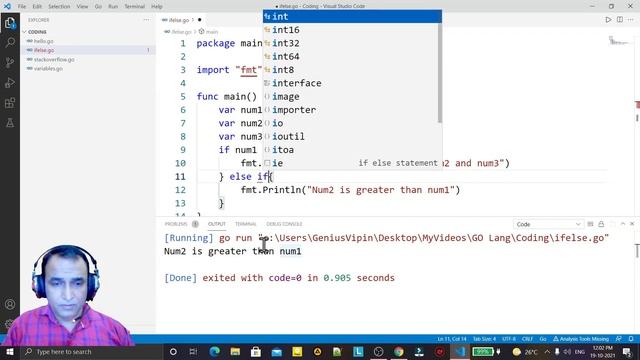640x360 pixels.
Task: Switch to the Output panel tab
Action: click(217, 224)
